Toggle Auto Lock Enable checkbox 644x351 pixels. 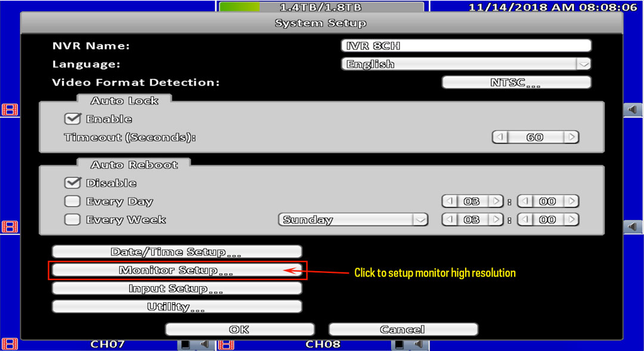tap(73, 119)
